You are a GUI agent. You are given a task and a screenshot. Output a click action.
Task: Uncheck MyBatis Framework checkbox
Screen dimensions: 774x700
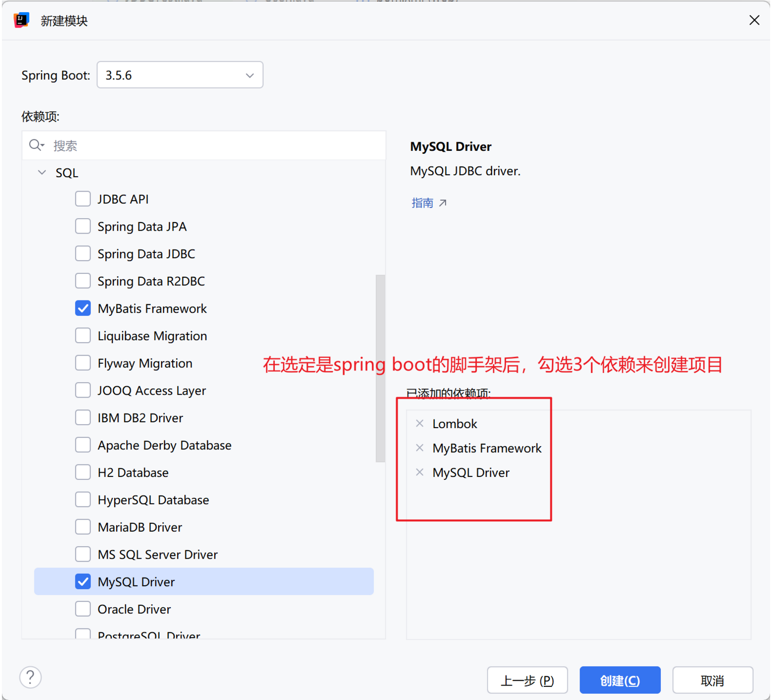click(x=83, y=308)
